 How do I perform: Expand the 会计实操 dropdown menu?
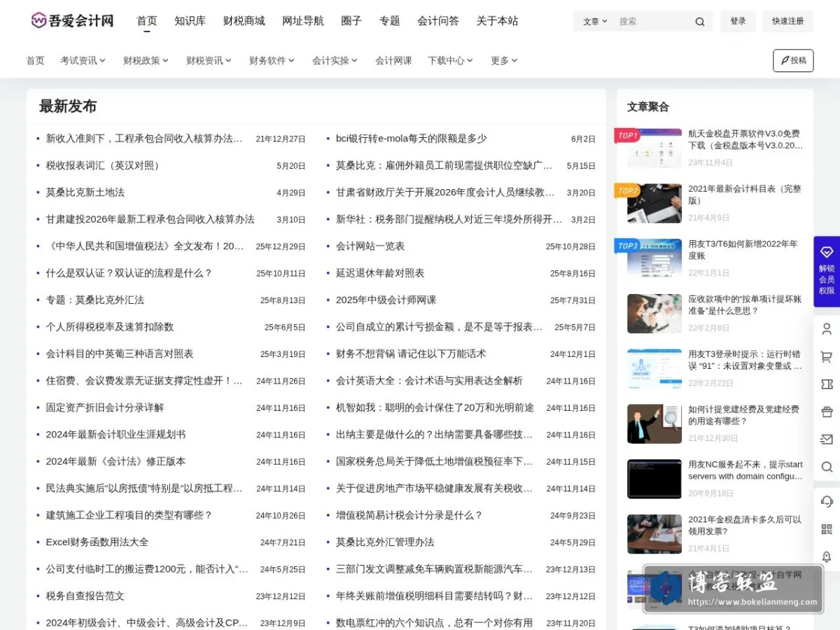click(x=335, y=61)
